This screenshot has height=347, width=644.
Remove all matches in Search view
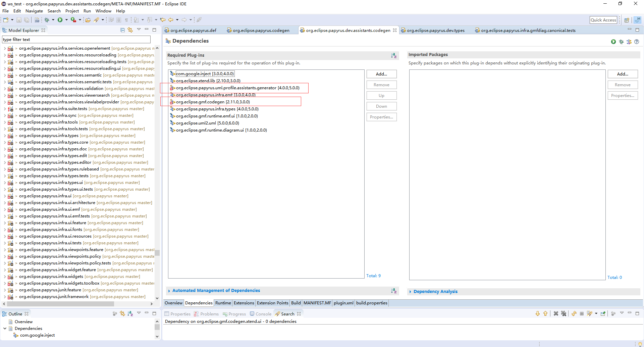[x=563, y=313]
